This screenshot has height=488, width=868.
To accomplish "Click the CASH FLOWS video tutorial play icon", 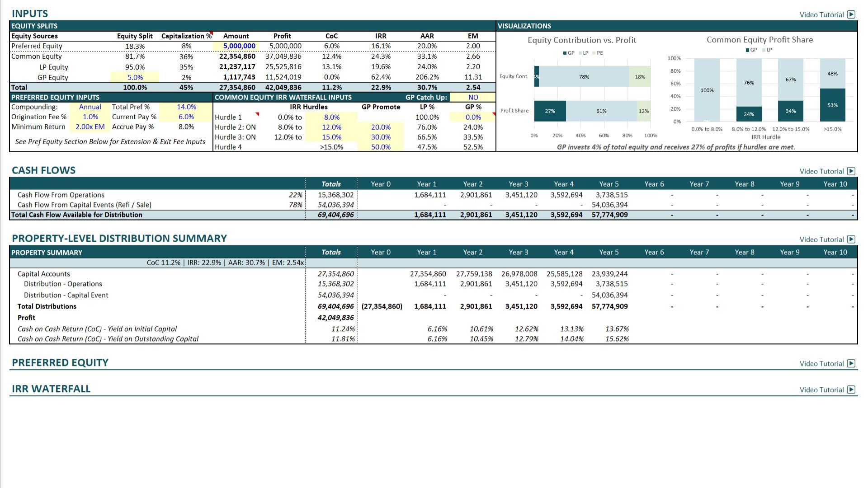I will pos(851,171).
